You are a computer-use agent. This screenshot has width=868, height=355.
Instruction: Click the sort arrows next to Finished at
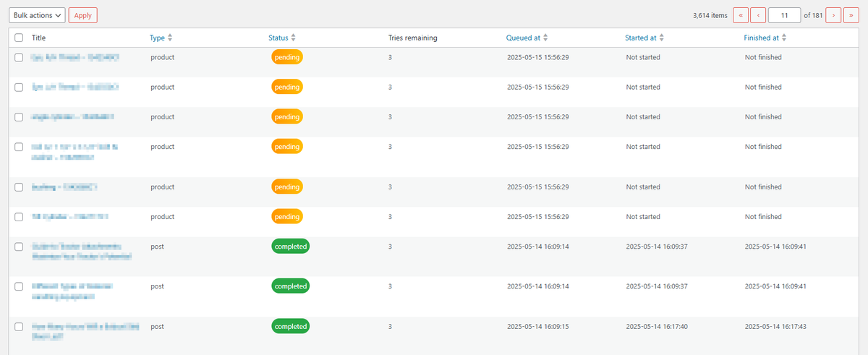click(784, 38)
